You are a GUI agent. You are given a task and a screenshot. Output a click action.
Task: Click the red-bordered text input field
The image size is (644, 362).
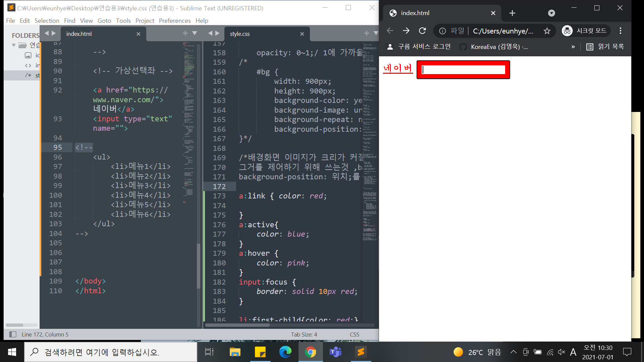[x=463, y=70]
